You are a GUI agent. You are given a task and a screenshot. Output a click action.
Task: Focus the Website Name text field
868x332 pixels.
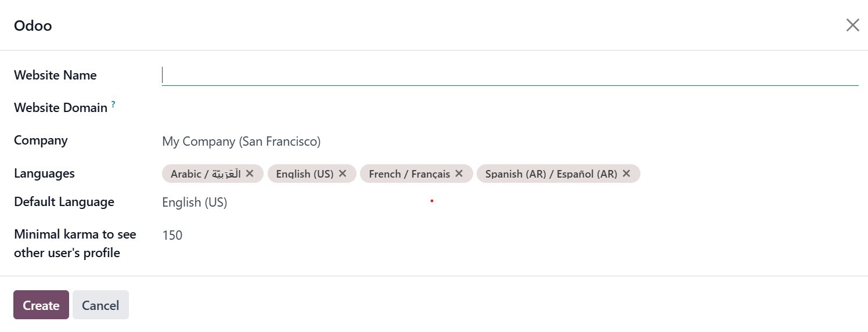[510, 75]
